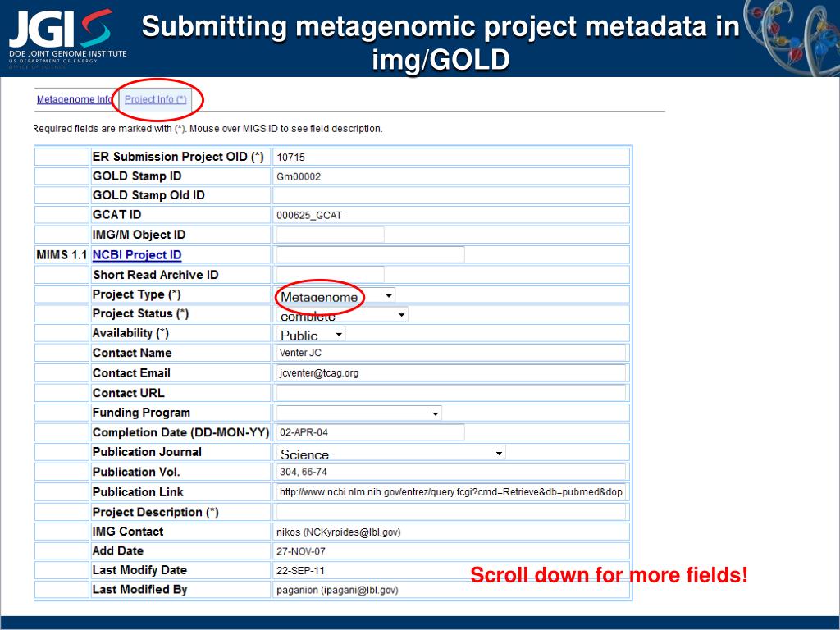Viewport: 840px width, 630px height.
Task: Focus the empty Contact URL field
Action: [451, 393]
